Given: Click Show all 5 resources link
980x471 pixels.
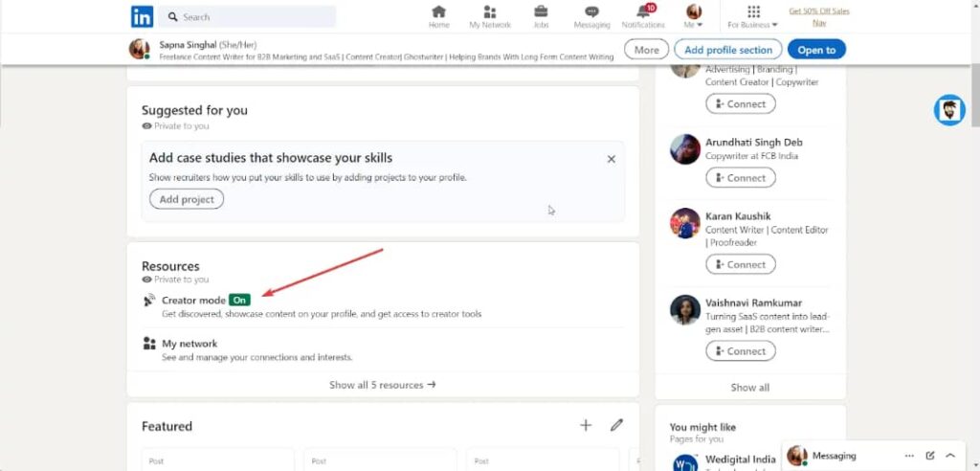Looking at the screenshot, I should point(383,385).
